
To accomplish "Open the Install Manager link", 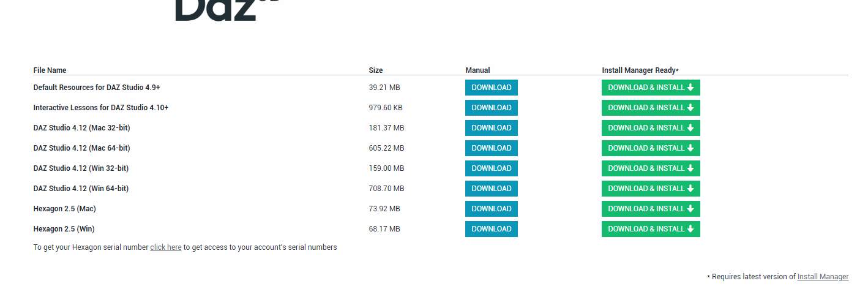I will click(x=823, y=277).
